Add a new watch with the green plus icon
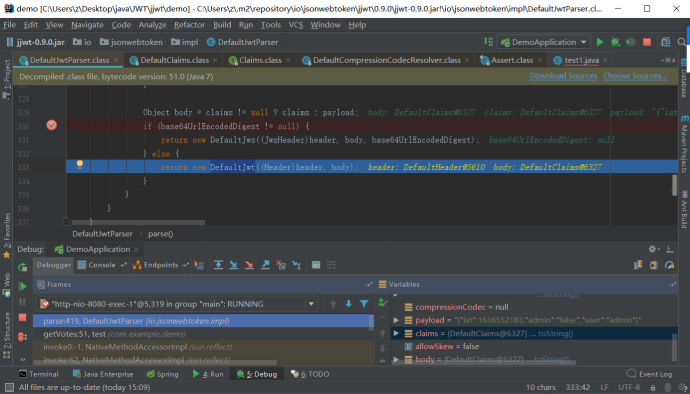 point(382,302)
